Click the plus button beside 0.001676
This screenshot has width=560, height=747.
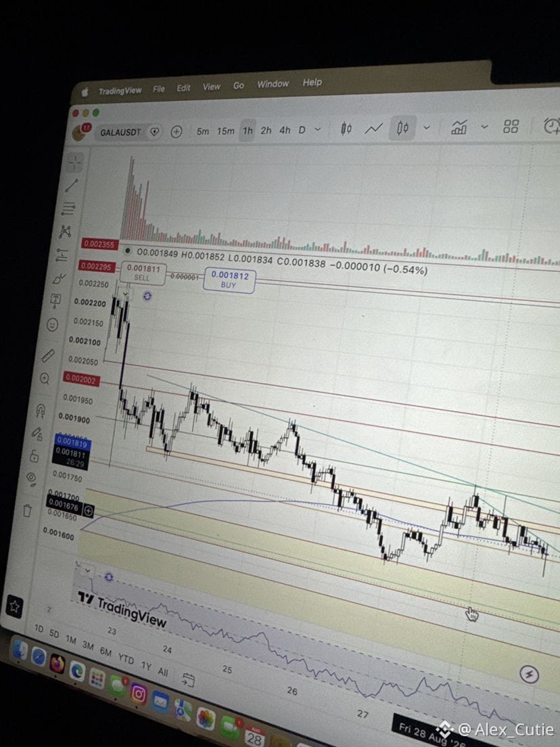89,511
